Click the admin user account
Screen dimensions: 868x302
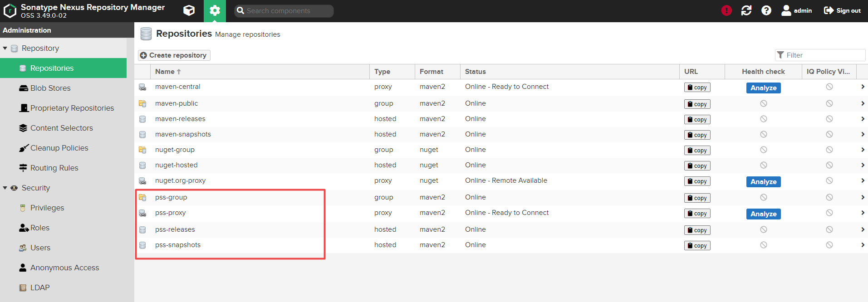tap(797, 10)
